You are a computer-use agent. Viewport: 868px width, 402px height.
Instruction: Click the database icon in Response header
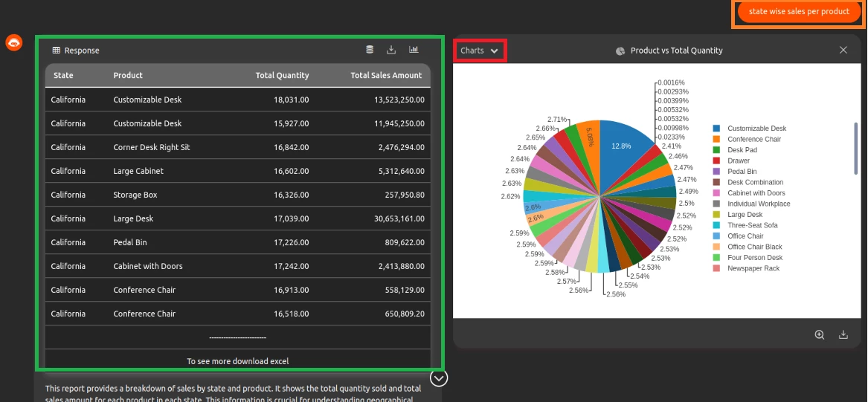click(x=370, y=50)
